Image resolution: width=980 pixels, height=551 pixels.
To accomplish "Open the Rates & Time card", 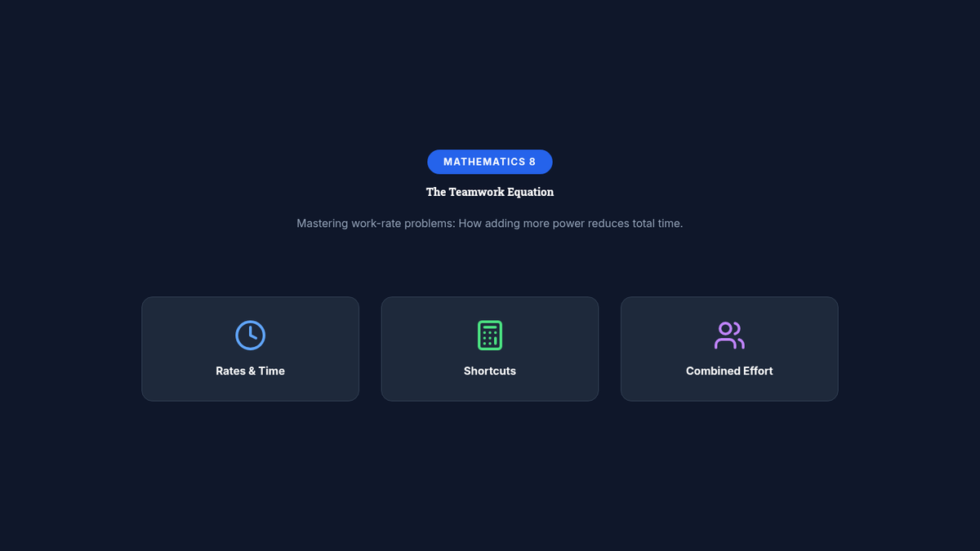I will click(250, 349).
